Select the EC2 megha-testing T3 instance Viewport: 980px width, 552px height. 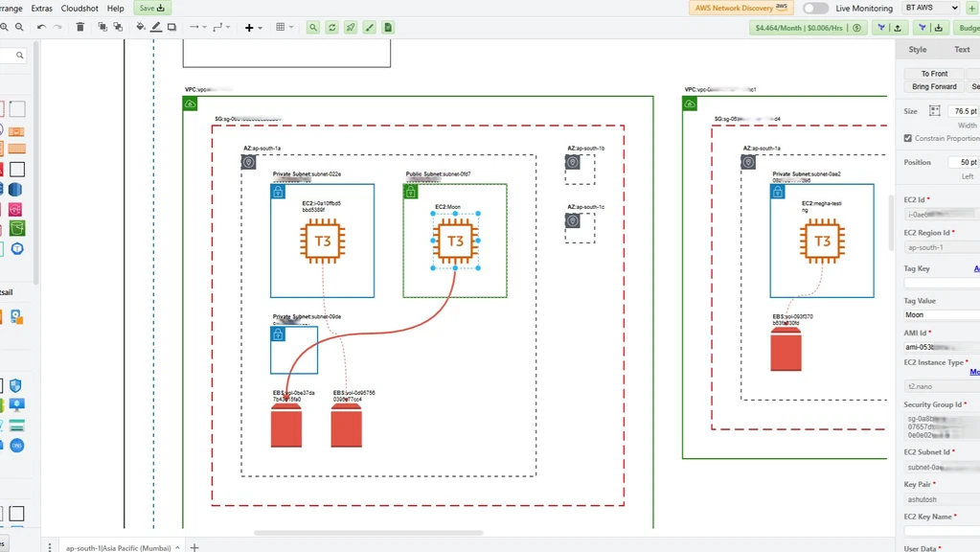(823, 241)
